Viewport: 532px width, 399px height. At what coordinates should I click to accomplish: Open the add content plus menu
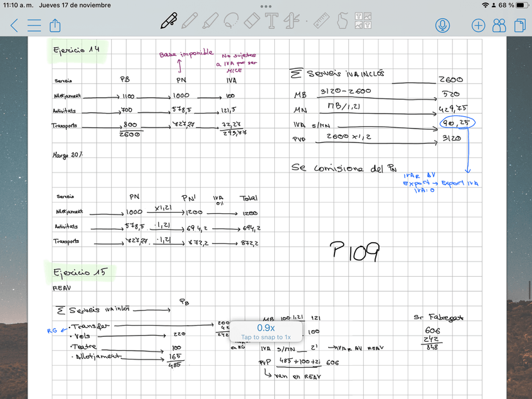[x=478, y=25]
